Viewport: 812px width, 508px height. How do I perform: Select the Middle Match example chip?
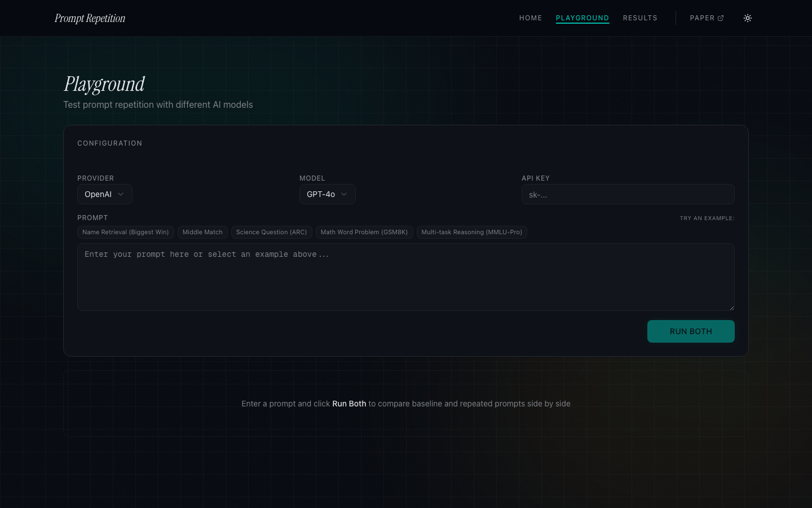(x=202, y=232)
